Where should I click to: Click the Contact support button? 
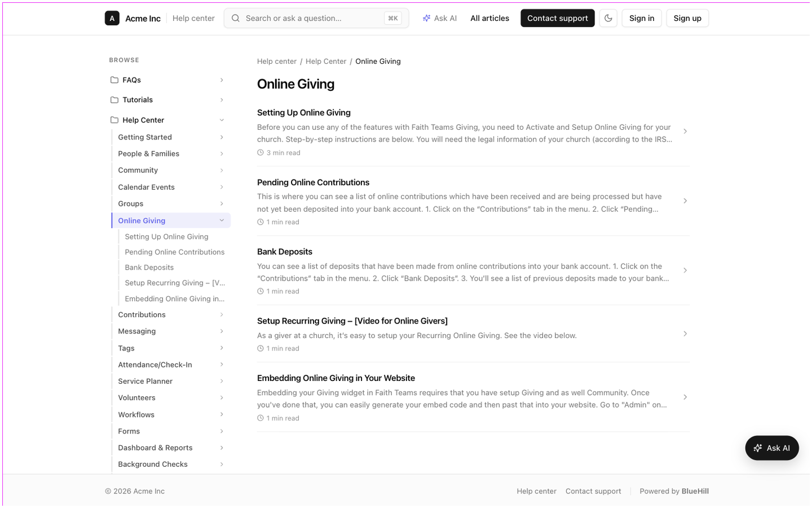pos(557,18)
